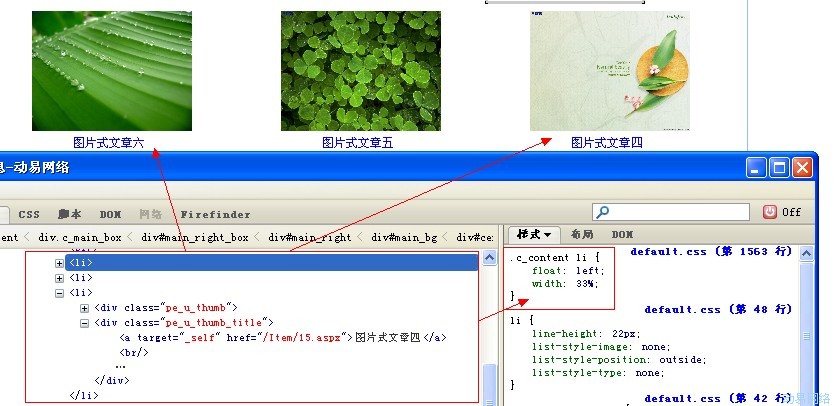Collapse the pe_u_thumb_title div node
The height and width of the screenshot is (406, 835).
84,323
